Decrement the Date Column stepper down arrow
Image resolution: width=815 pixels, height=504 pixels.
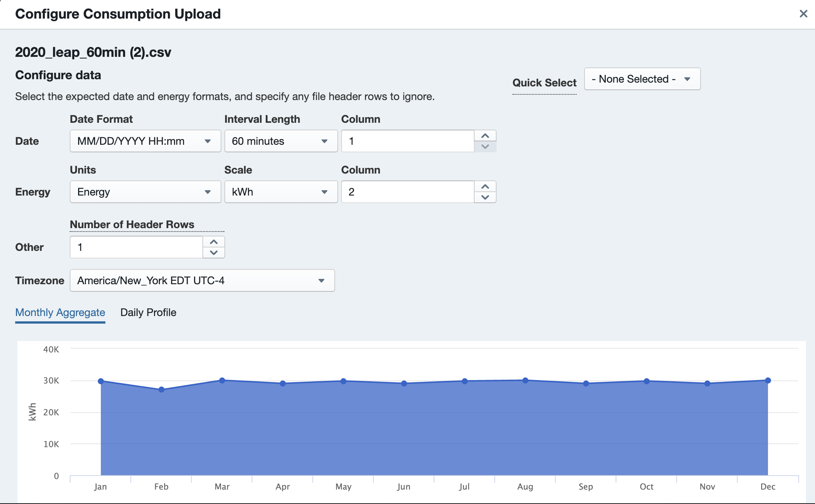485,147
